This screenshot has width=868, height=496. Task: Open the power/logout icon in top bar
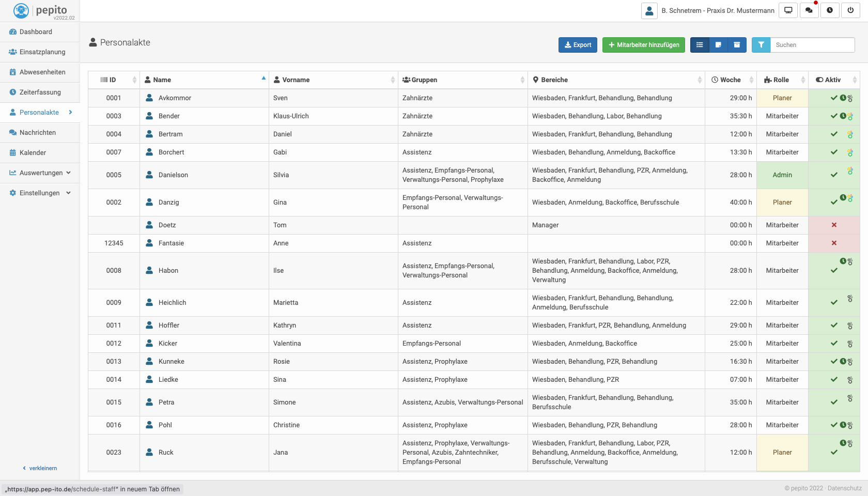click(x=850, y=10)
